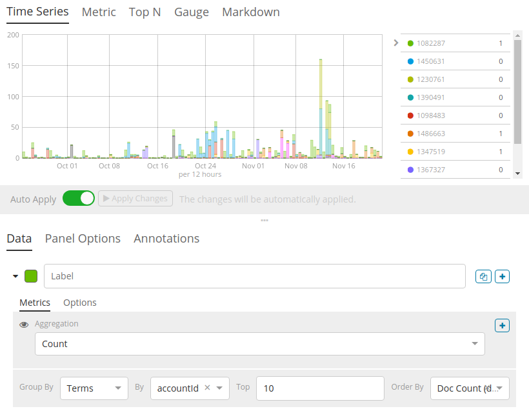Viewport: 529px width, 420px height.
Task: Click the red dot for 1098483
Action: tap(410, 115)
